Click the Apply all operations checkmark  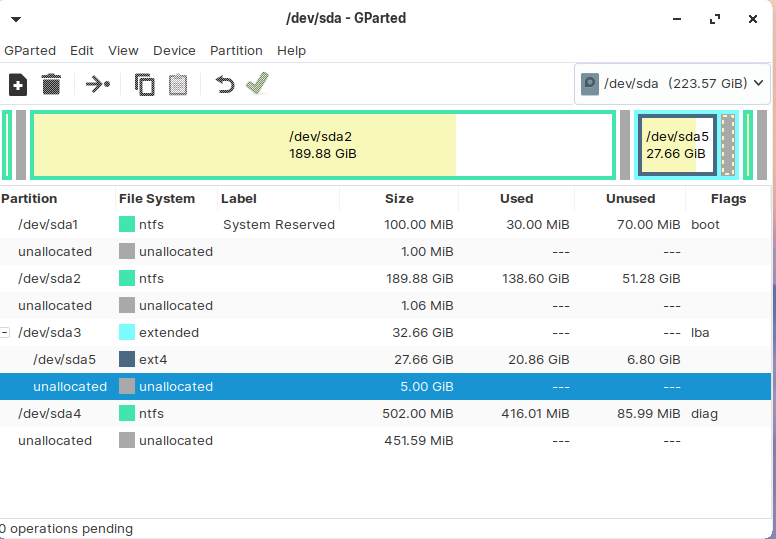pyautogui.click(x=257, y=83)
